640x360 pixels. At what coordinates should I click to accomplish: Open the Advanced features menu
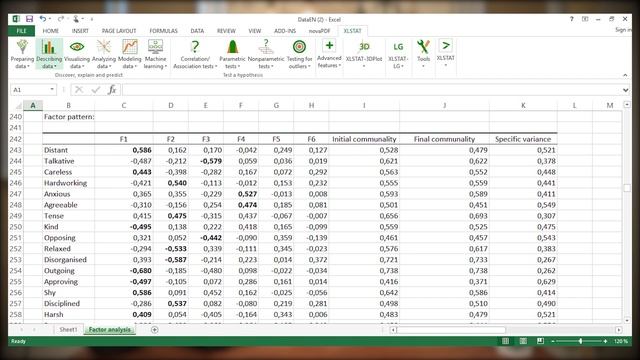[329, 54]
